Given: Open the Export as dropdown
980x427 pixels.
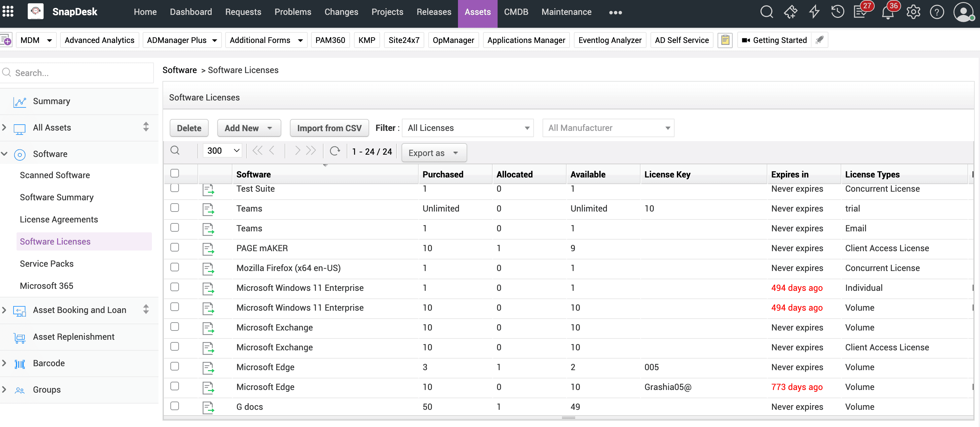Looking at the screenshot, I should point(434,153).
